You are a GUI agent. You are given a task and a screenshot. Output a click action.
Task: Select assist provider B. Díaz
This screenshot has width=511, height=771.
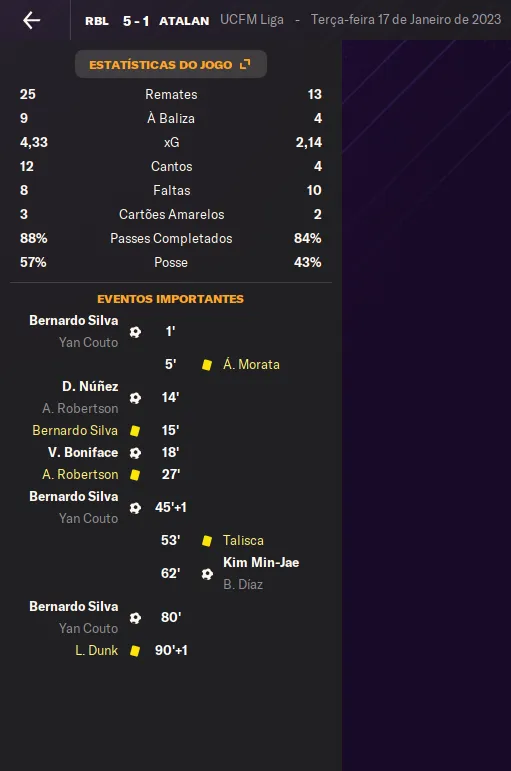click(243, 585)
